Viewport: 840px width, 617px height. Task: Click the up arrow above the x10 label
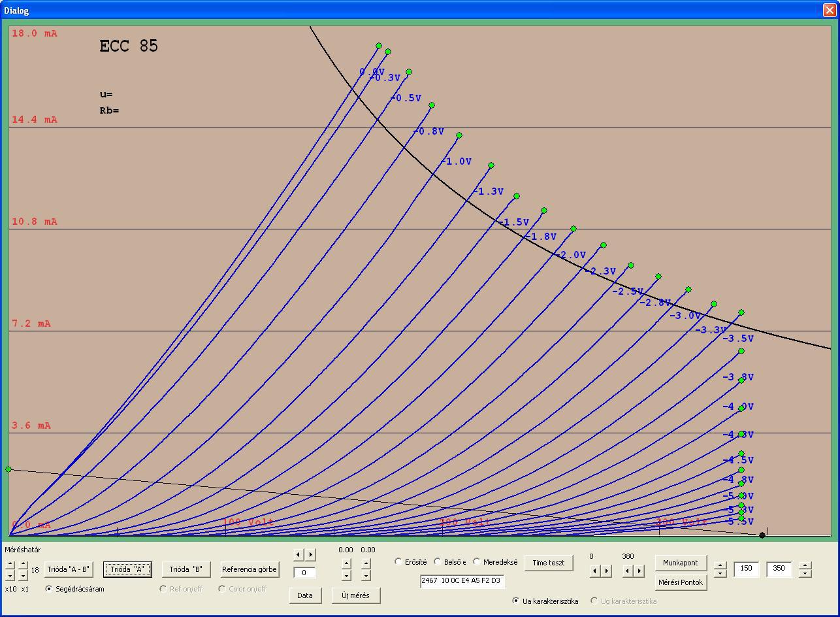[x=10, y=565]
